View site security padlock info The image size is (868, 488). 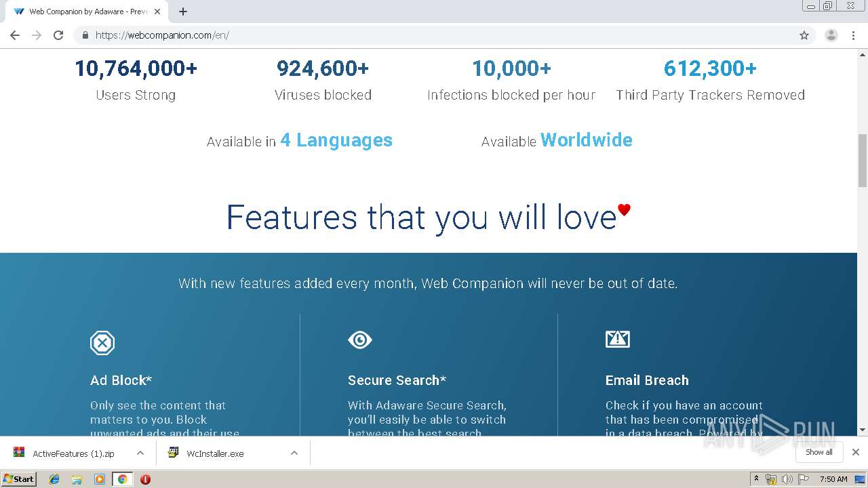[x=85, y=35]
